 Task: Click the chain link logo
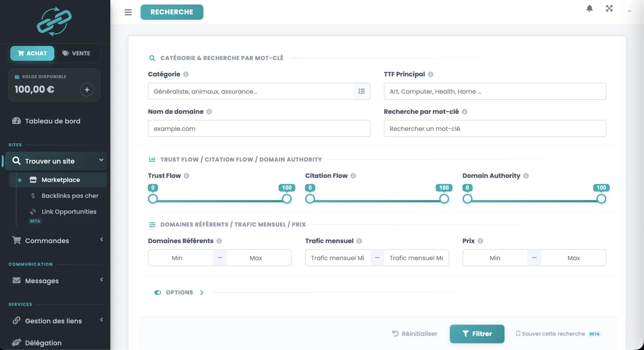(x=54, y=21)
